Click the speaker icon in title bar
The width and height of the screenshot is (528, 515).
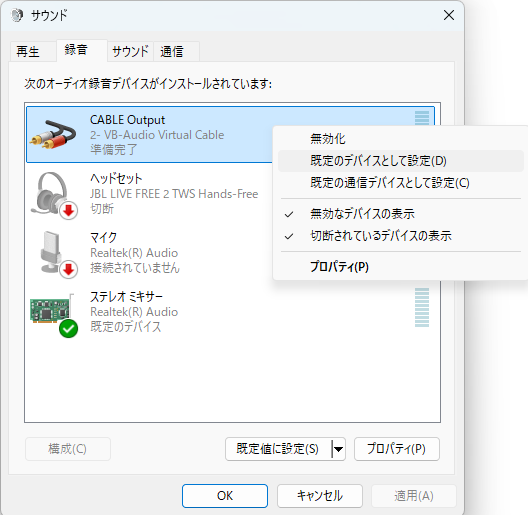pos(16,15)
